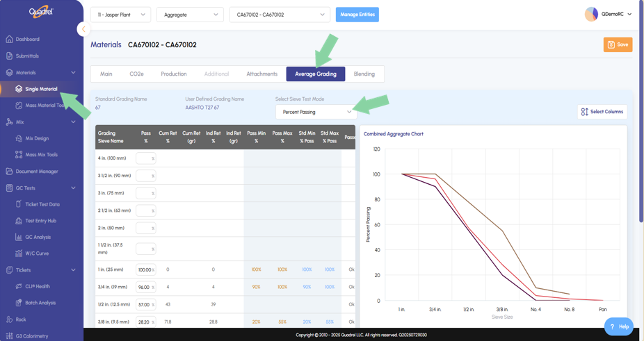Screen dimensions: 644x341
Task: Click the 1 1/2 in. (37.5 mm) Pass % field
Action: point(146,249)
